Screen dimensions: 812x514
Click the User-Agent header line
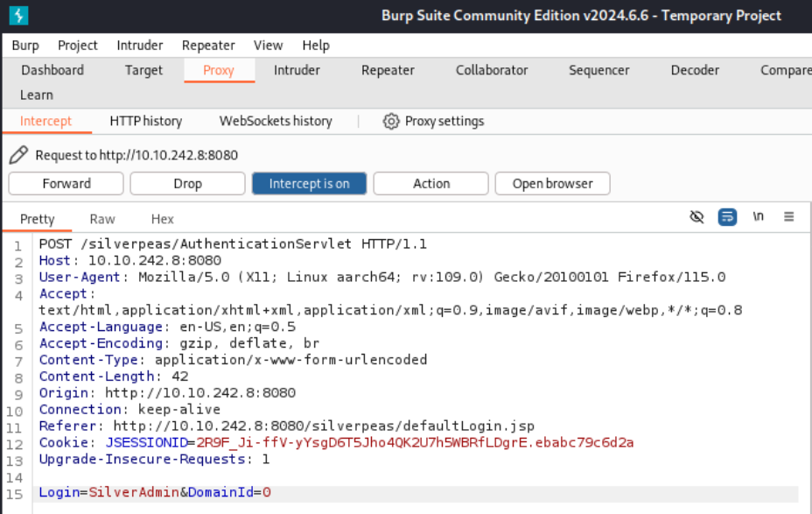point(382,278)
